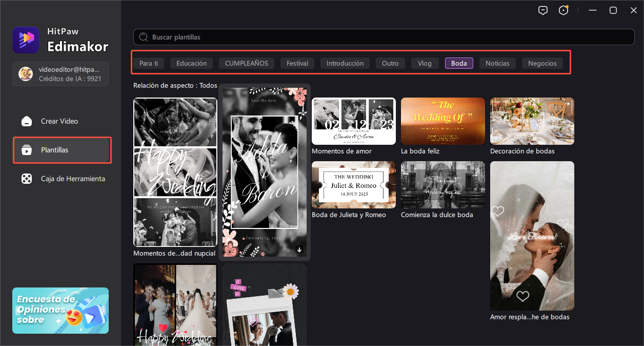Image resolution: width=644 pixels, height=346 pixels.
Task: Switch to the Educación category tab
Action: pos(191,63)
